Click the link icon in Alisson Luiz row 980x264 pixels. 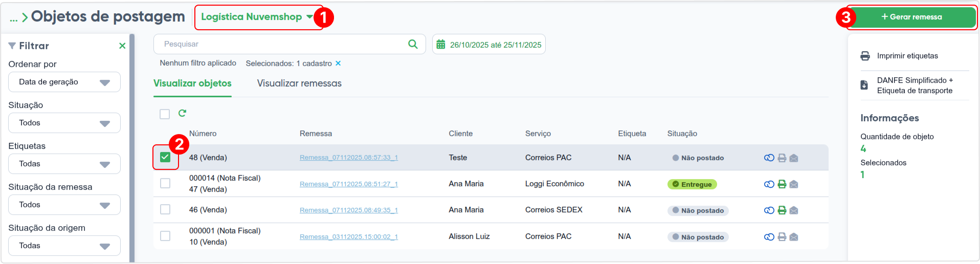click(769, 237)
